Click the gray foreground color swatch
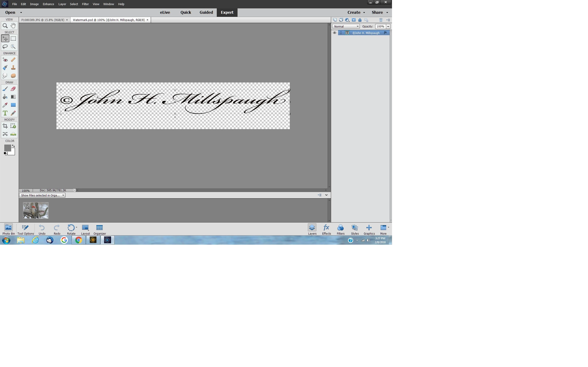This screenshot has height=367, width=588. (x=7, y=148)
